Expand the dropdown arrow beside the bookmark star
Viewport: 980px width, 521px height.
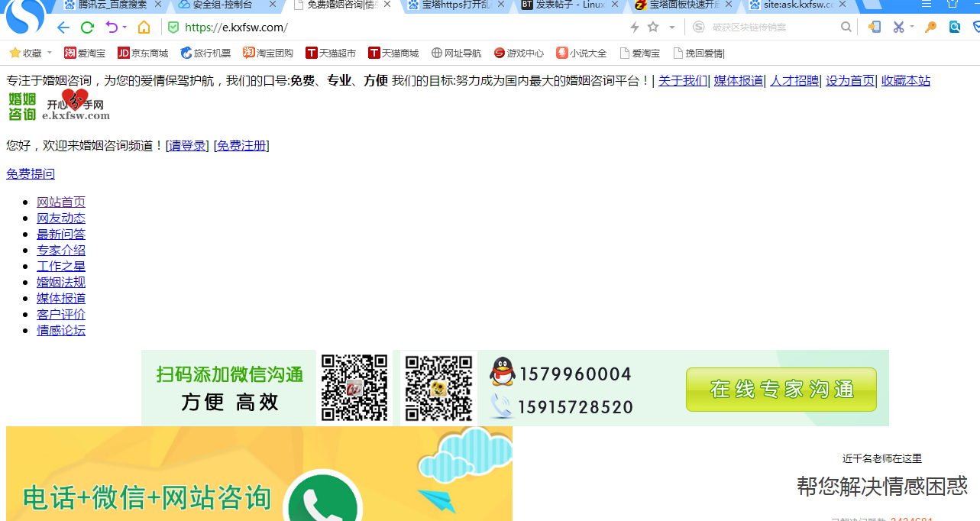click(672, 28)
